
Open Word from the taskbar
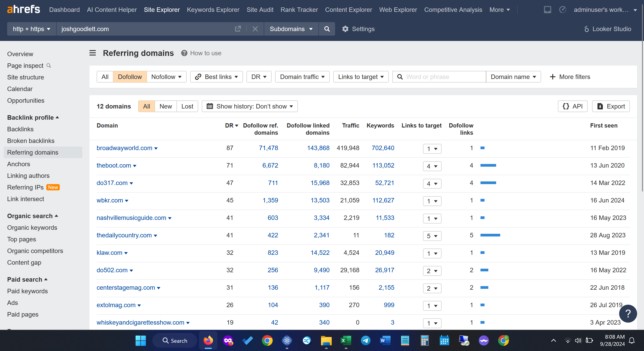385,340
